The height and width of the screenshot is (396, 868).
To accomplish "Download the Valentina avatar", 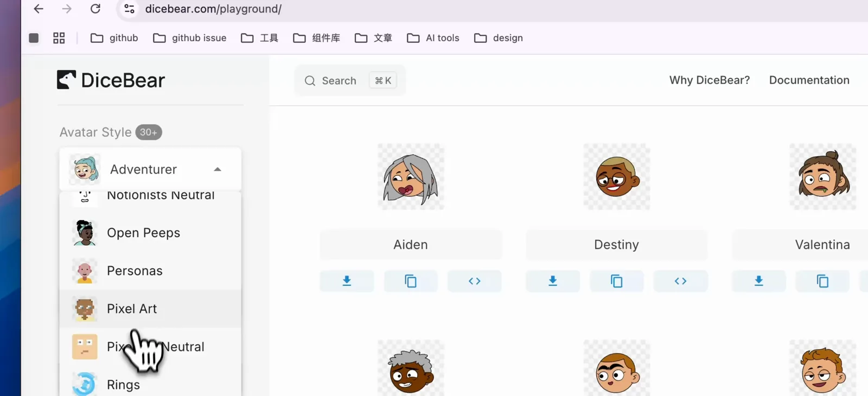I will tap(759, 281).
